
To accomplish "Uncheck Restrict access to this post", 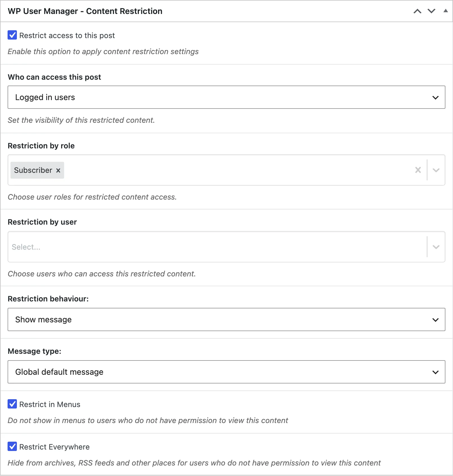I will coord(12,35).
